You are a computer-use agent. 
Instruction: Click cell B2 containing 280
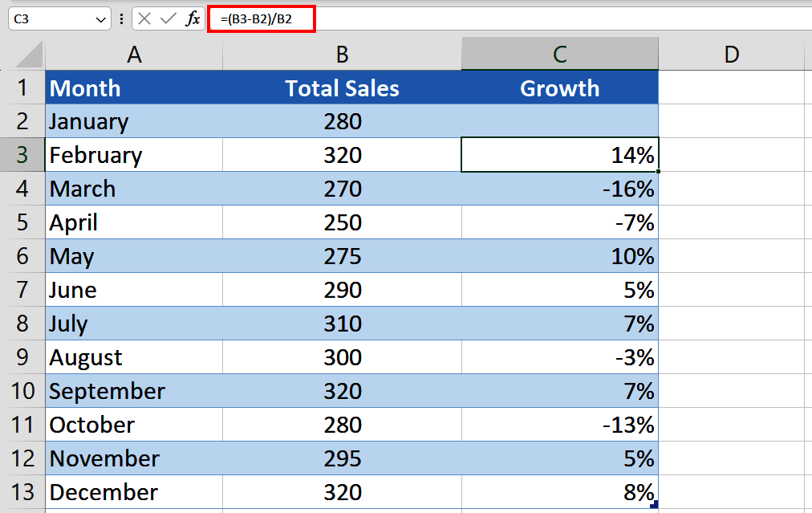point(342,121)
